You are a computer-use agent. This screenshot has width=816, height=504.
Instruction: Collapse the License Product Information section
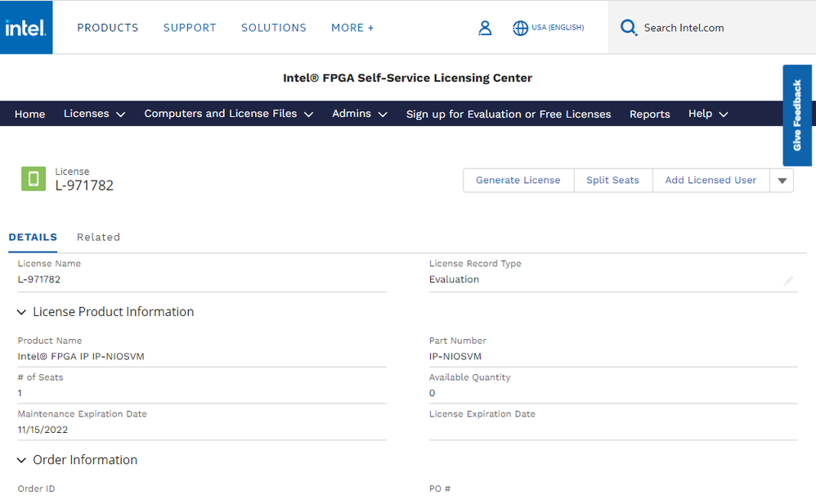coord(22,312)
